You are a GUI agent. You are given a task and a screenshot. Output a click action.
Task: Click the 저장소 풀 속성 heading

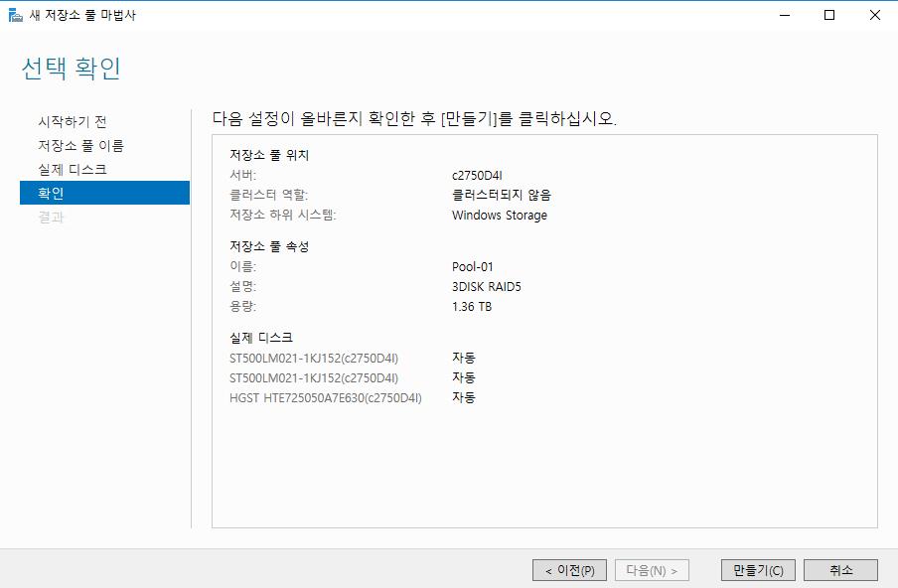[x=269, y=246]
